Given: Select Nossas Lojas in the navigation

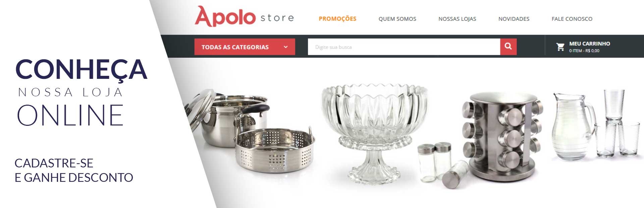Looking at the screenshot, I should 457,19.
